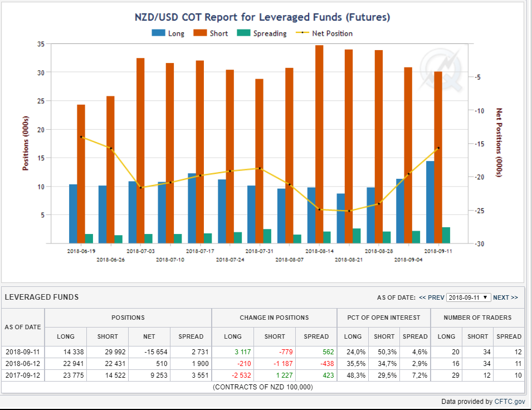Click the orange Short bar for 2018-07-03
This screenshot has height=410, width=532.
[x=140, y=151]
